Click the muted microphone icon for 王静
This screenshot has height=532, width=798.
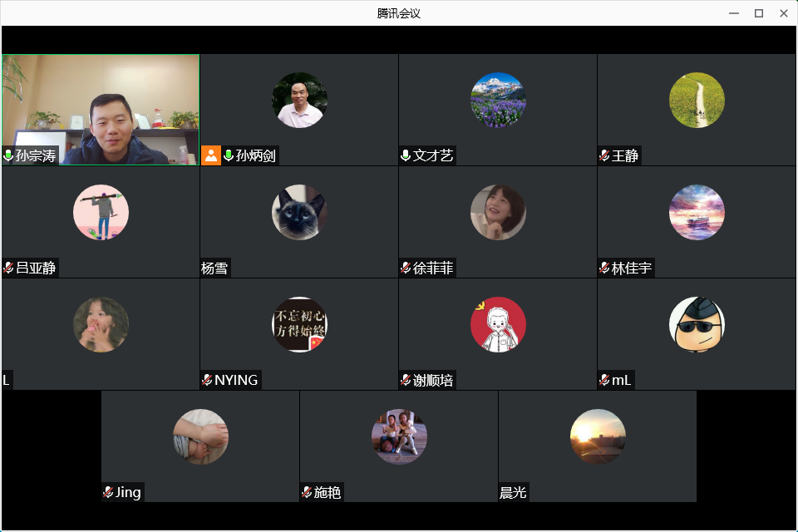[604, 155]
